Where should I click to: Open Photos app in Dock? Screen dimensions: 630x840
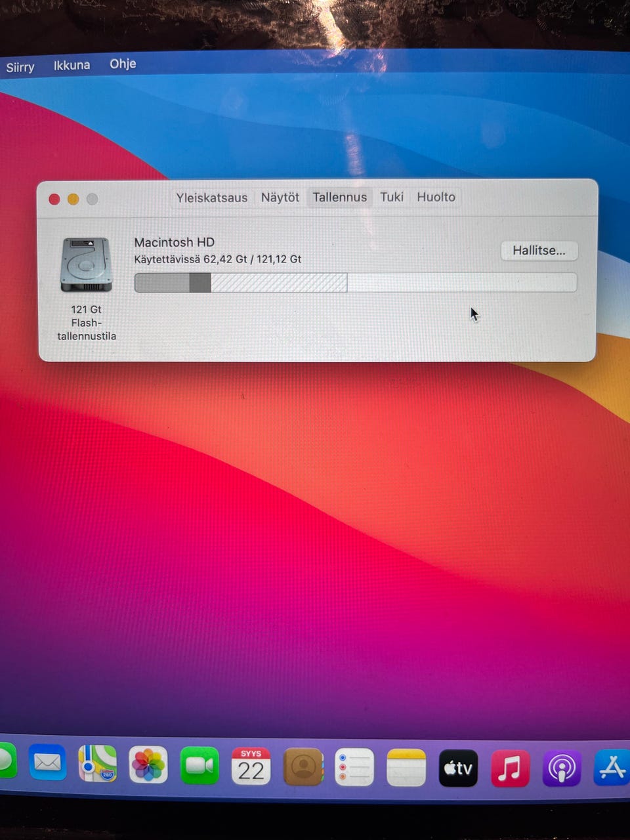click(x=148, y=765)
